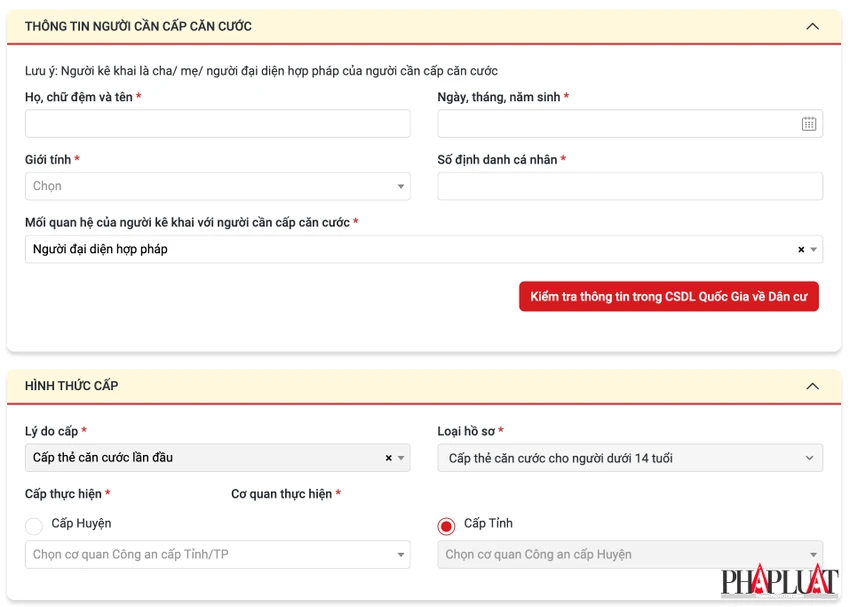Select the 'Cấp Huyện' radio button
850x607 pixels.
pos(34,526)
